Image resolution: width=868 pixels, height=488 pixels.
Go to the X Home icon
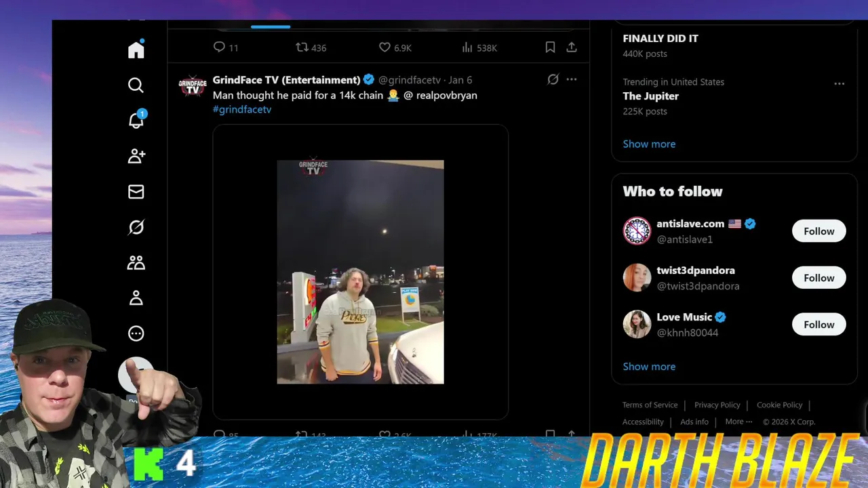[136, 49]
